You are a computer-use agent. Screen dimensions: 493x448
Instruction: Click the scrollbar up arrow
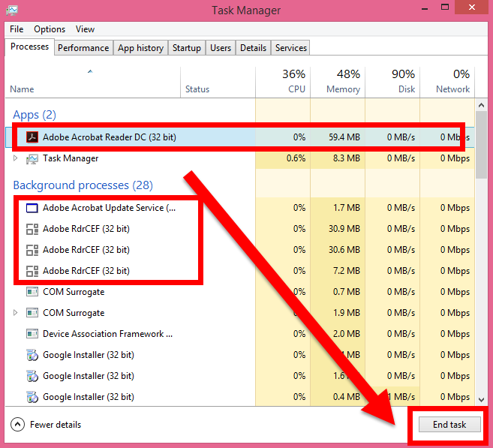[x=481, y=105]
